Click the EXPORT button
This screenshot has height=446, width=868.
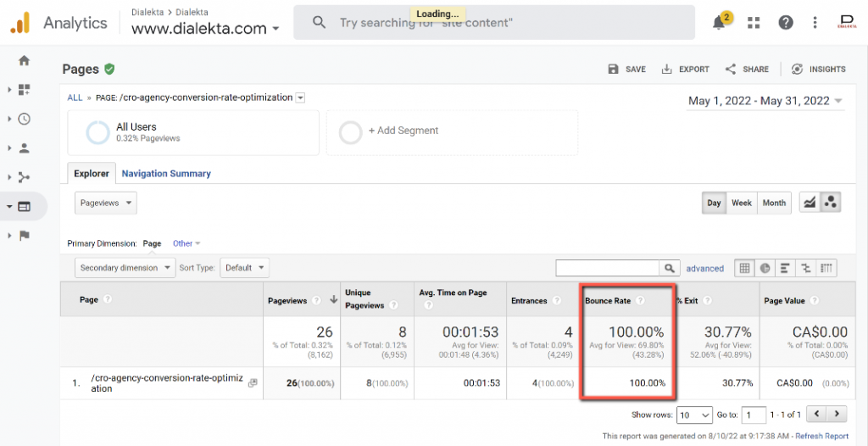tap(685, 70)
